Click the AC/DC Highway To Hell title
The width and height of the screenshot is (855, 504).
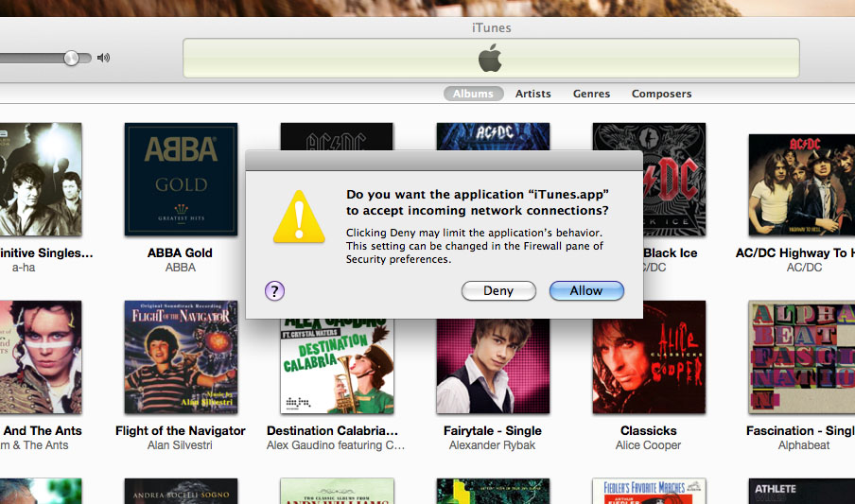(x=795, y=253)
